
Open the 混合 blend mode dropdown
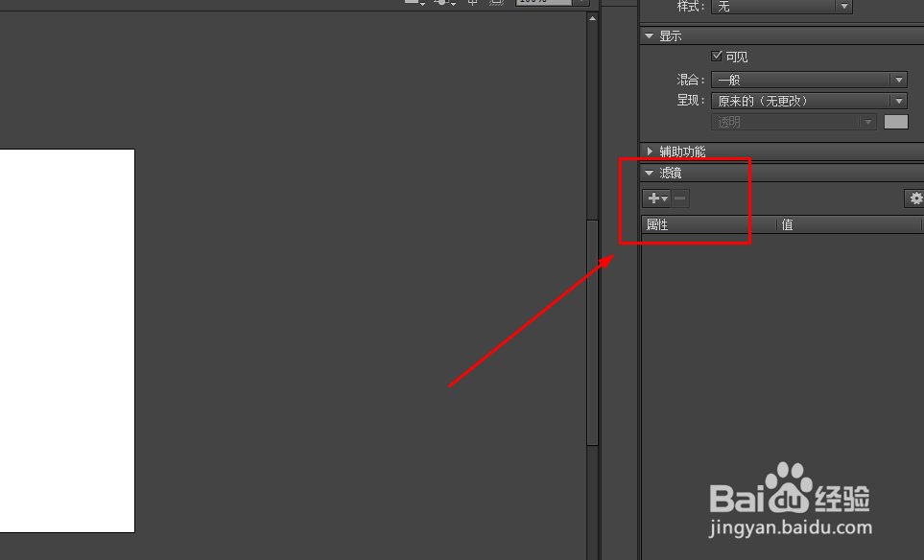809,80
